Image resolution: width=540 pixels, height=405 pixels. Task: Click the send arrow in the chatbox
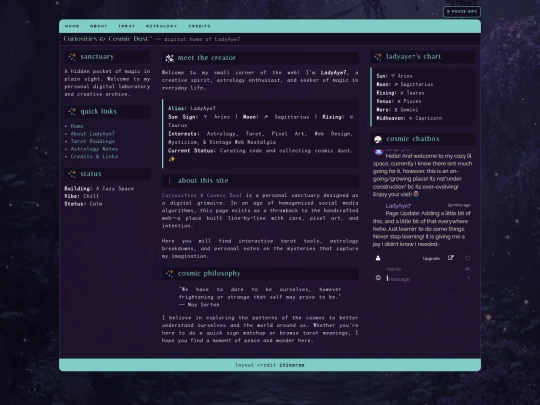(x=468, y=278)
